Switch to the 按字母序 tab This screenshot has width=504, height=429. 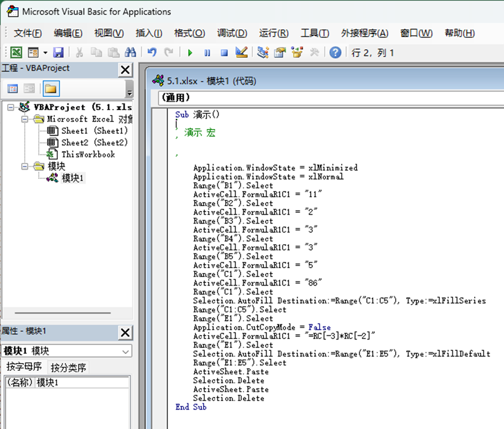click(x=25, y=367)
